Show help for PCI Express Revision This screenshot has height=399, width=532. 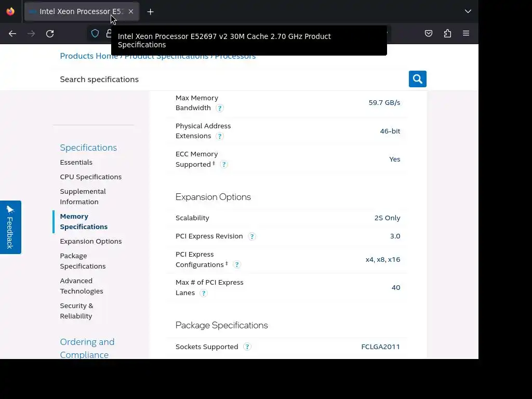click(252, 236)
